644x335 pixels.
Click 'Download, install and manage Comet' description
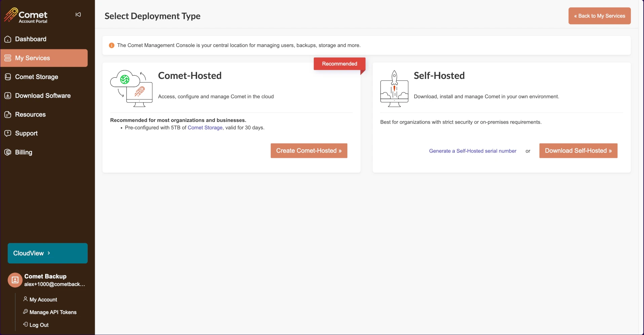486,97
